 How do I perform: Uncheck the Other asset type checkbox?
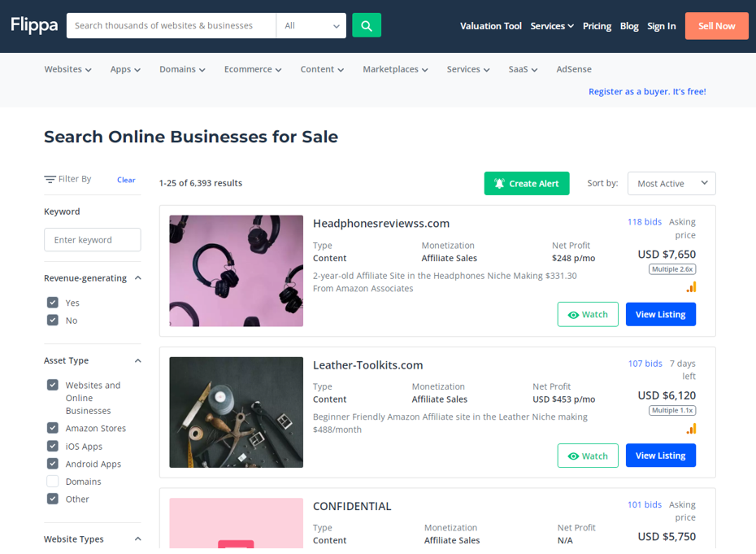coord(53,499)
